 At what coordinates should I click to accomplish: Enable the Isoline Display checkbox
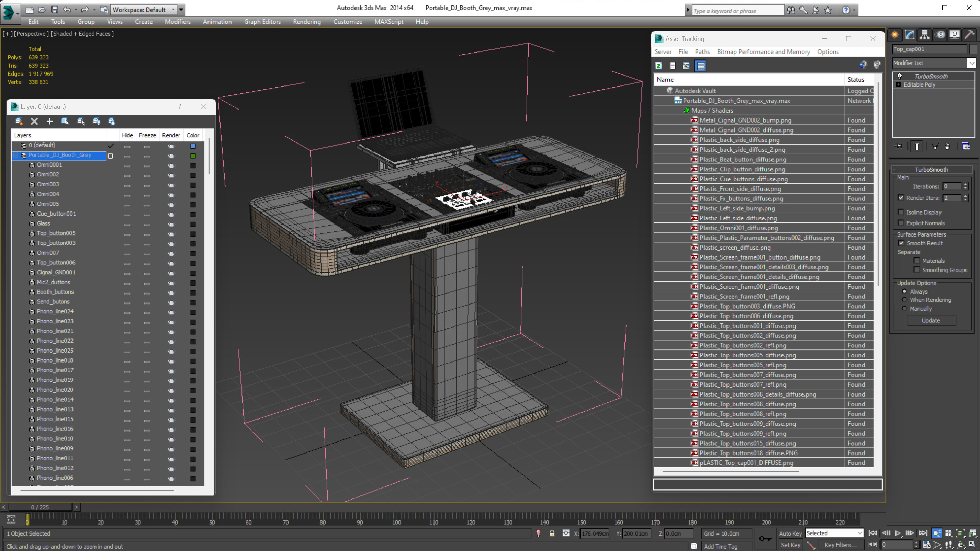(x=901, y=212)
